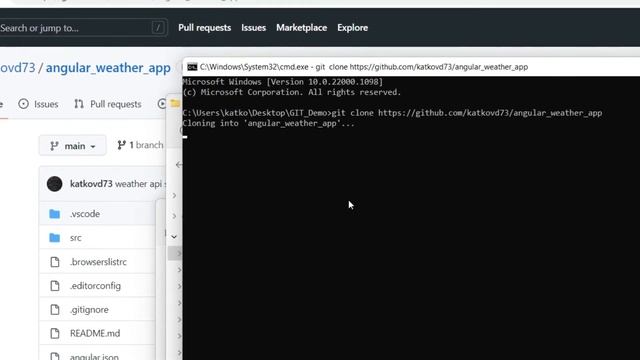
Task: Open Issues in GitHub top navigation
Action: [253, 28]
